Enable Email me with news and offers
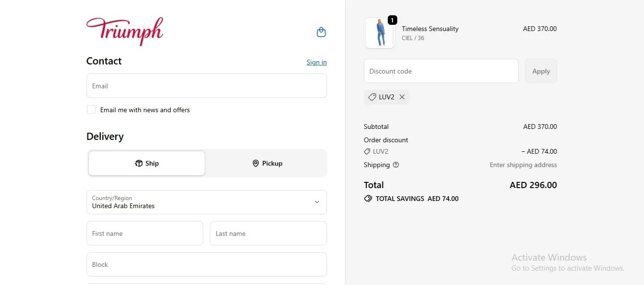 (91, 110)
